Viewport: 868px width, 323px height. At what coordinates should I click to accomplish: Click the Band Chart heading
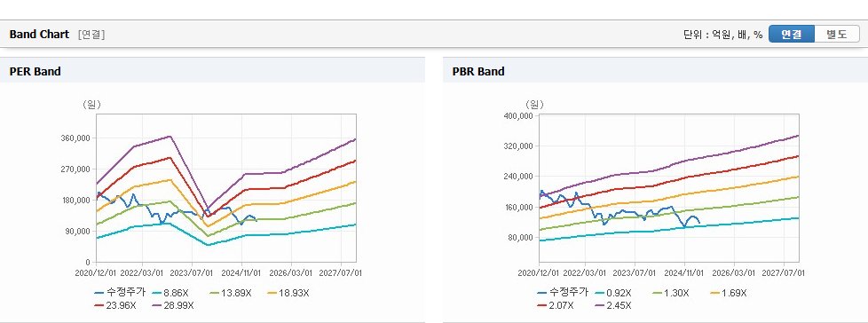(x=39, y=35)
